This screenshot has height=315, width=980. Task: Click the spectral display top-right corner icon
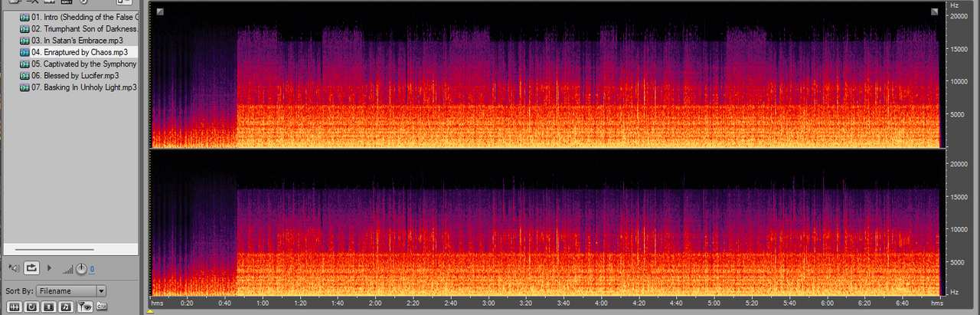pyautogui.click(x=935, y=11)
